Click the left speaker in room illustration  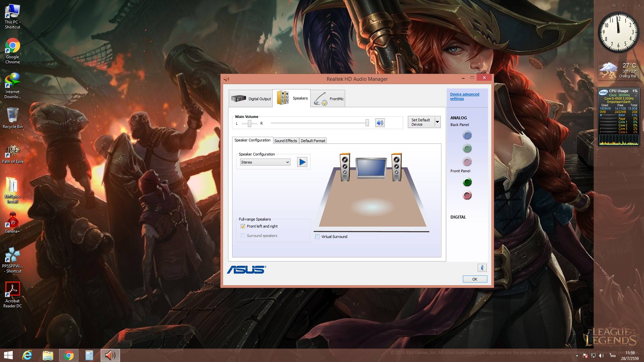point(345,167)
